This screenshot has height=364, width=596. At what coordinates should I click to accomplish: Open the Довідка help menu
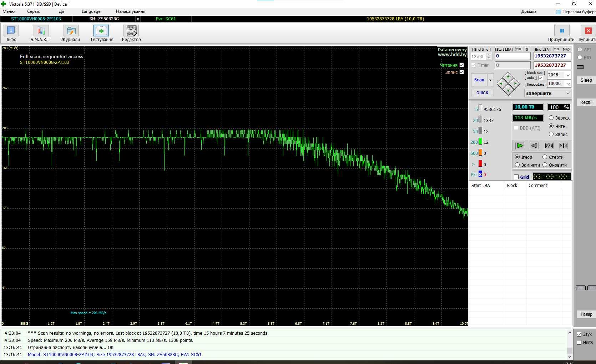(529, 11)
